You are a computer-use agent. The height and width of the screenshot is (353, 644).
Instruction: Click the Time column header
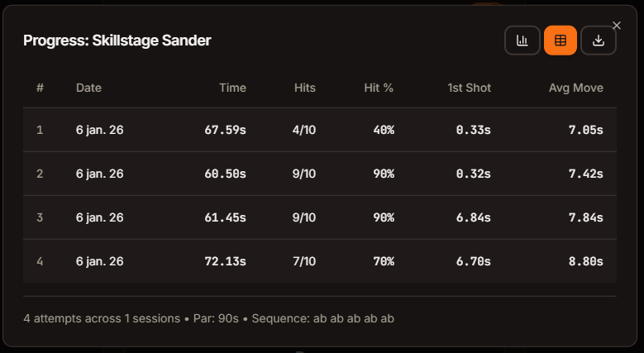(232, 88)
